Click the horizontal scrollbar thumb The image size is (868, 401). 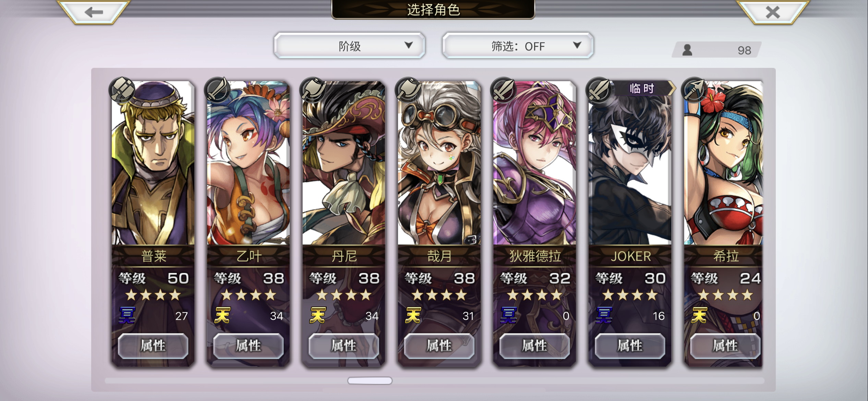click(x=370, y=380)
